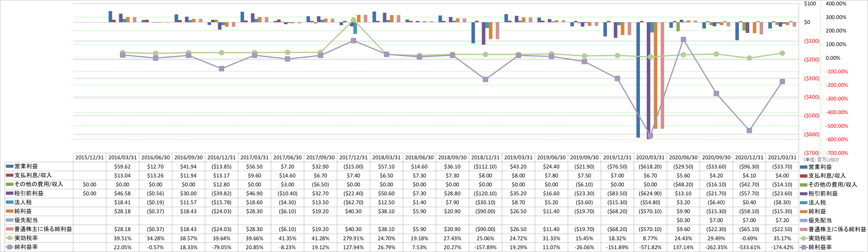Image resolution: width=868 pixels, height=252 pixels.
Task: Select the -79.05% net margin cell
Action: pos(221,247)
